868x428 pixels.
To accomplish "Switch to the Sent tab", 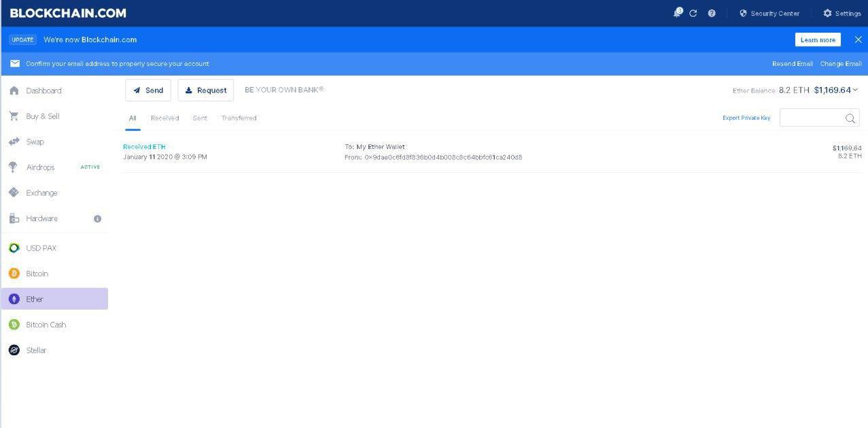I will [200, 118].
